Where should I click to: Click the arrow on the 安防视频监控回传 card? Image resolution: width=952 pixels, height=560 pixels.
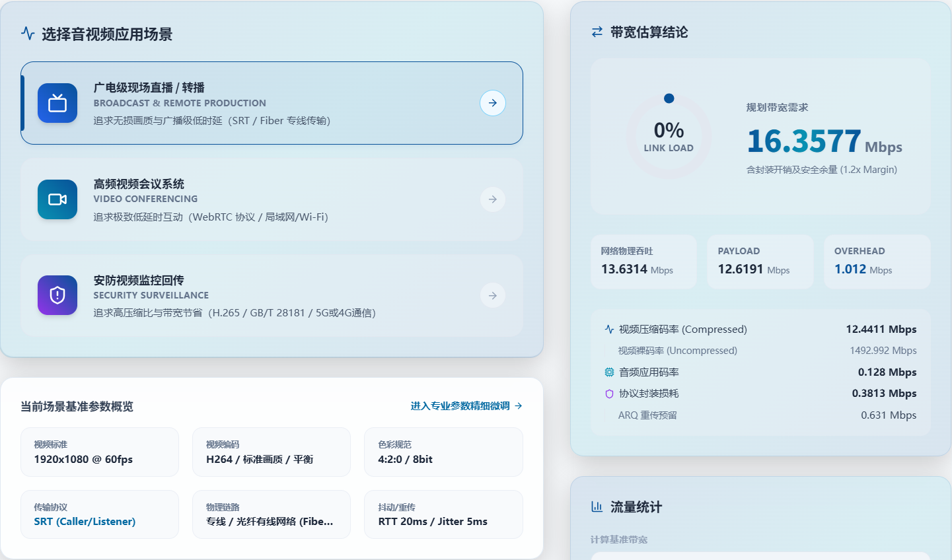click(493, 295)
